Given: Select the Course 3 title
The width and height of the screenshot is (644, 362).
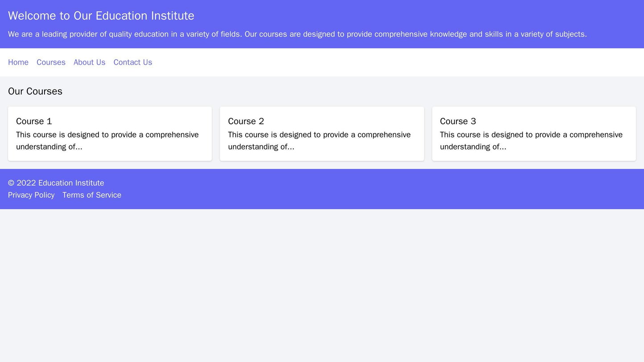Looking at the screenshot, I should pyautogui.click(x=458, y=121).
